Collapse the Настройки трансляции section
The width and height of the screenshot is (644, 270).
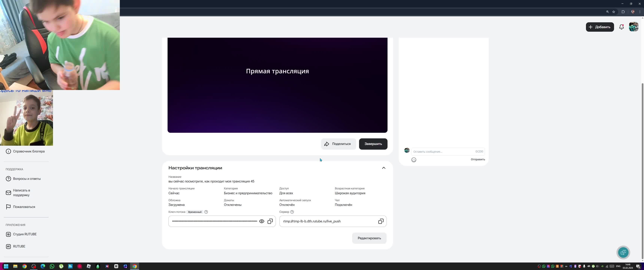[384, 168]
